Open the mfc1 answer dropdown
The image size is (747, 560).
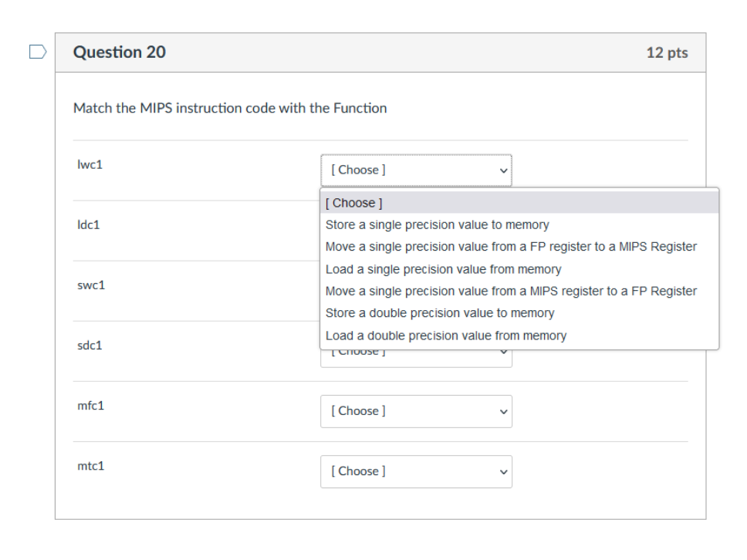coord(415,411)
